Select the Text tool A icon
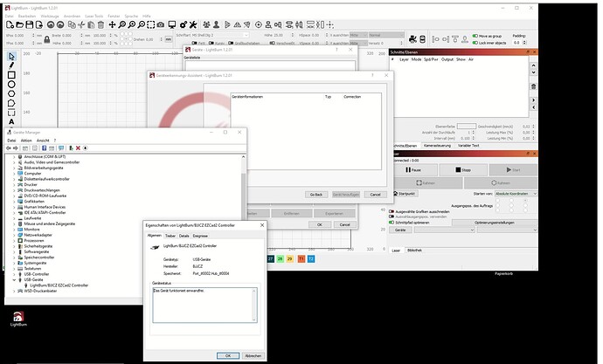Image resolution: width=603 pixels, height=364 pixels. pos(11,121)
